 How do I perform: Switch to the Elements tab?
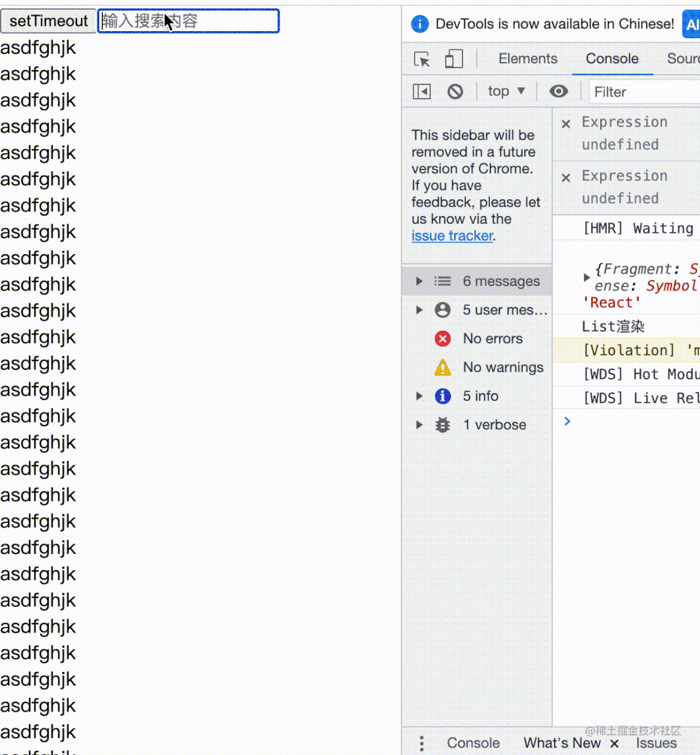click(x=527, y=59)
